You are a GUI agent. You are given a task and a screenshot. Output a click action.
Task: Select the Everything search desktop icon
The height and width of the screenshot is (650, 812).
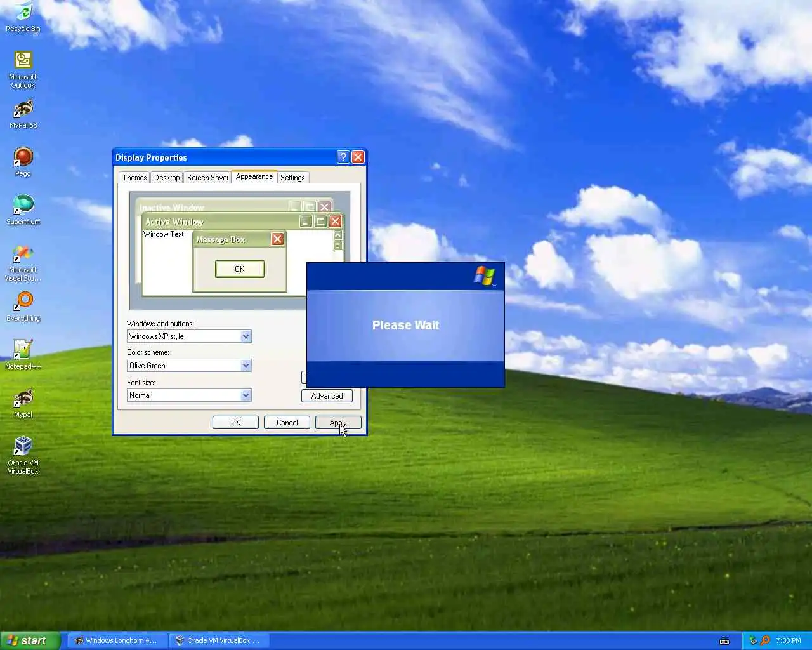tap(23, 307)
